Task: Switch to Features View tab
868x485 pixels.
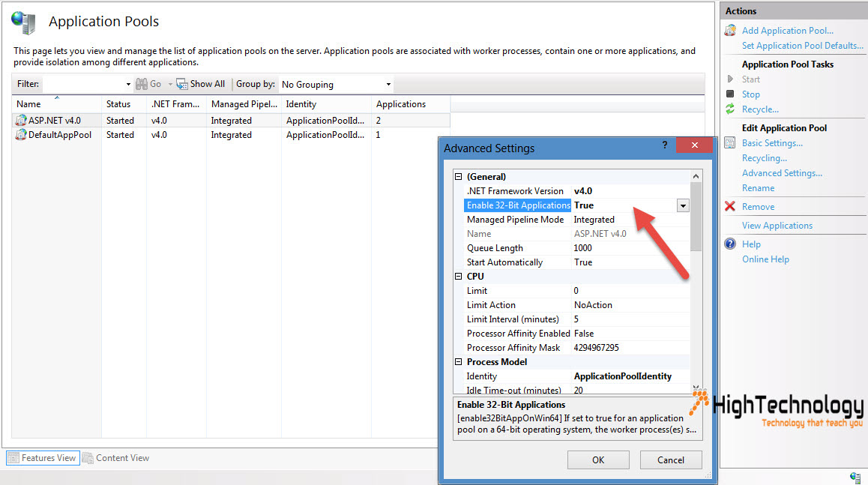Action: coord(43,459)
